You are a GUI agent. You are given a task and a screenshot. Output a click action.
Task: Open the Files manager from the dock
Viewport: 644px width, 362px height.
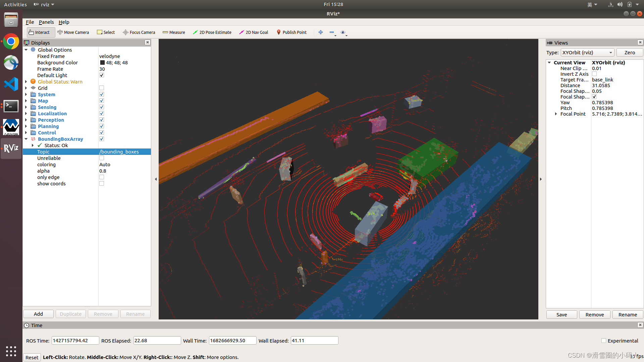tap(11, 20)
